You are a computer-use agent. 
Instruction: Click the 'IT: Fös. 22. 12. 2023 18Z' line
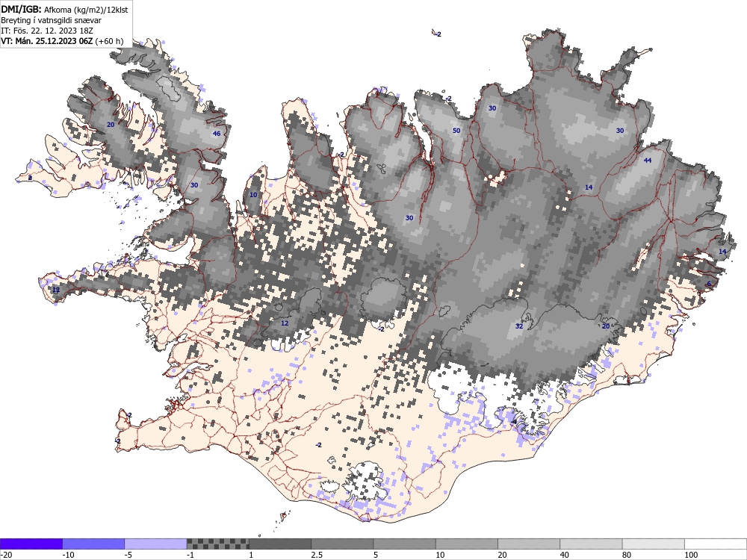click(x=46, y=31)
